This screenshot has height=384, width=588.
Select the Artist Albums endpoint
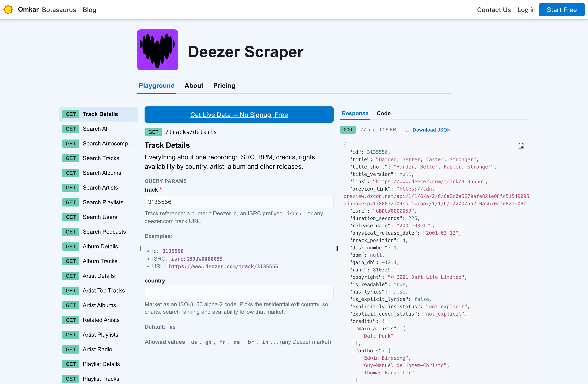tap(98, 305)
